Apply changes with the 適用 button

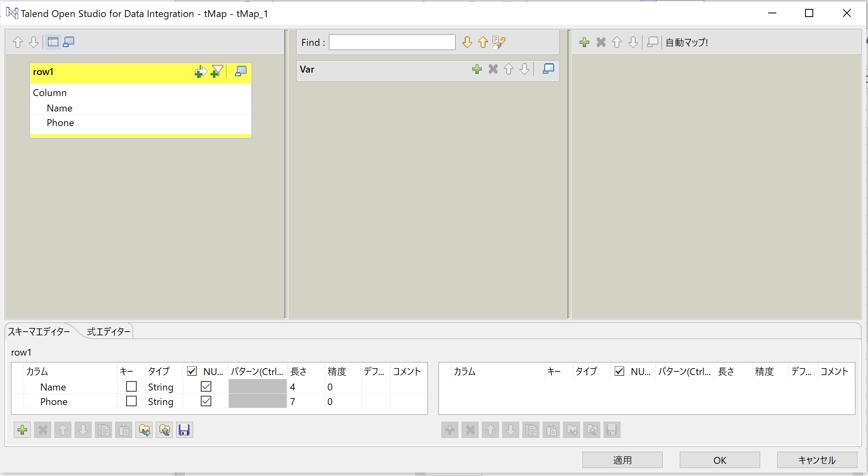(x=622, y=460)
